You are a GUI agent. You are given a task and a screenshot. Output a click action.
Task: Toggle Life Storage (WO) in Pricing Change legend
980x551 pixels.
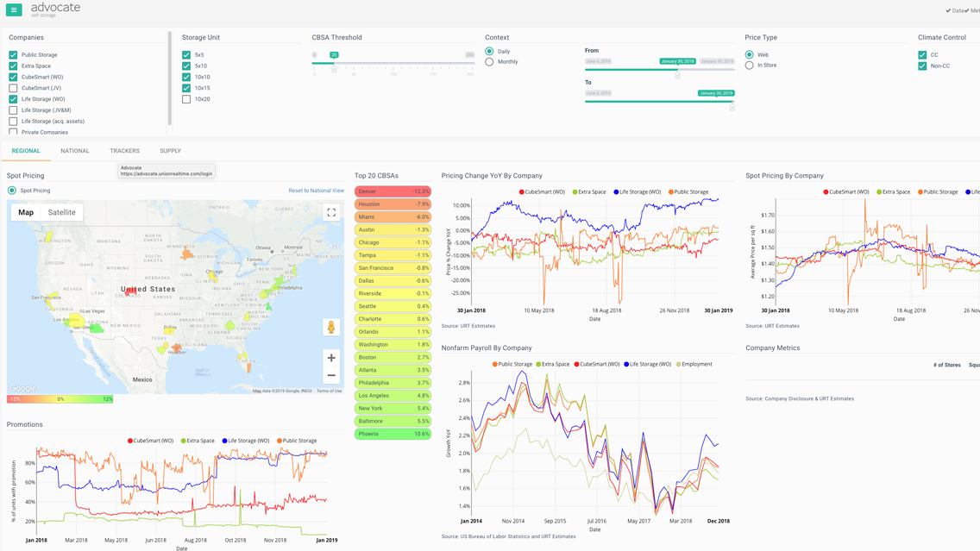[637, 191]
